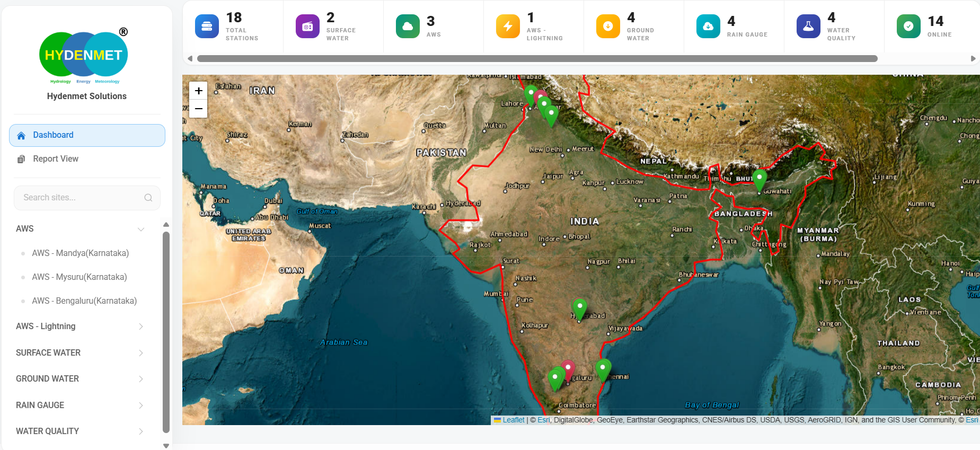980x450 pixels.
Task: Click the 2 Surface Water card
Action: click(x=333, y=27)
